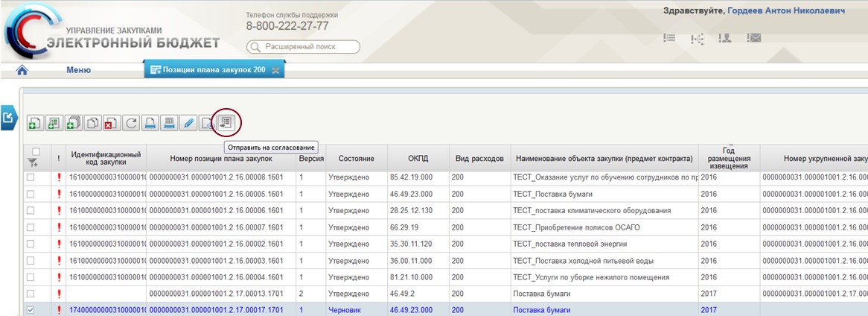Viewport: 868px width, 316px height.
Task: Click the Расширенный поиск search field
Action: 303,47
